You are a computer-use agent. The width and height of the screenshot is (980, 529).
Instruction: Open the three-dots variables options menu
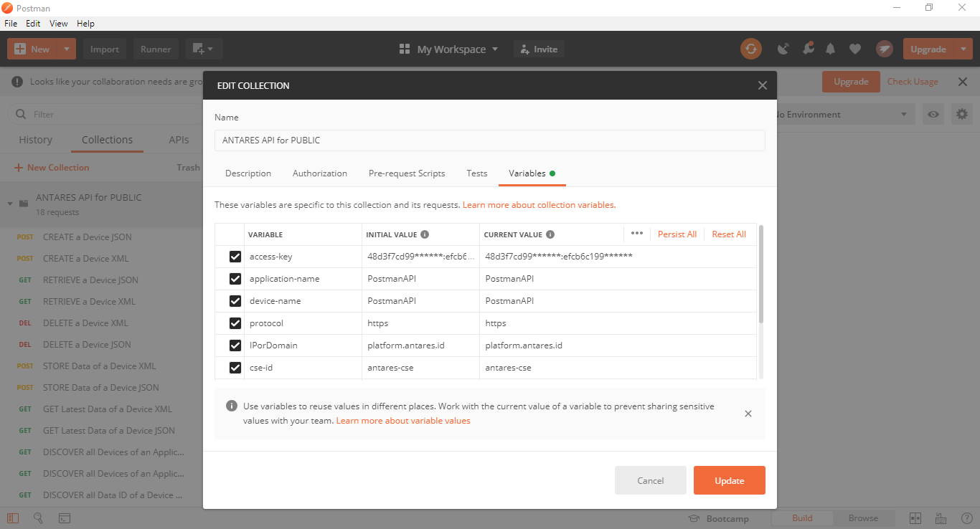tap(636, 234)
